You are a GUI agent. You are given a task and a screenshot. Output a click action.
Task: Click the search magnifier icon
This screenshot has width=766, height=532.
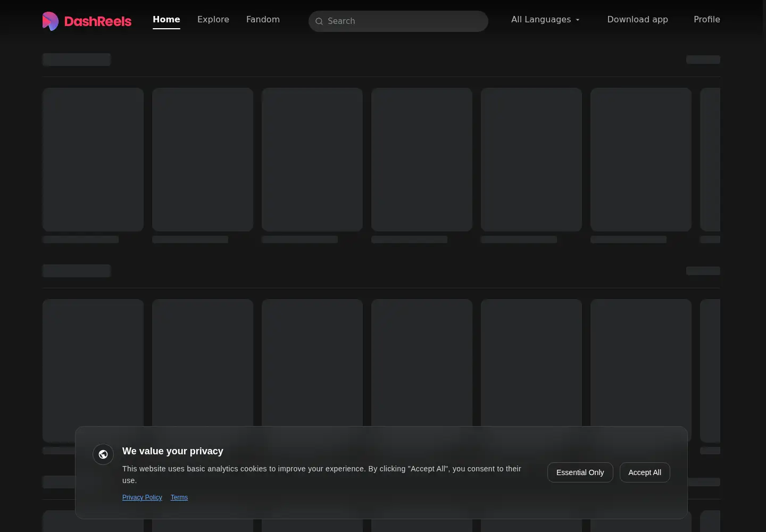(319, 21)
